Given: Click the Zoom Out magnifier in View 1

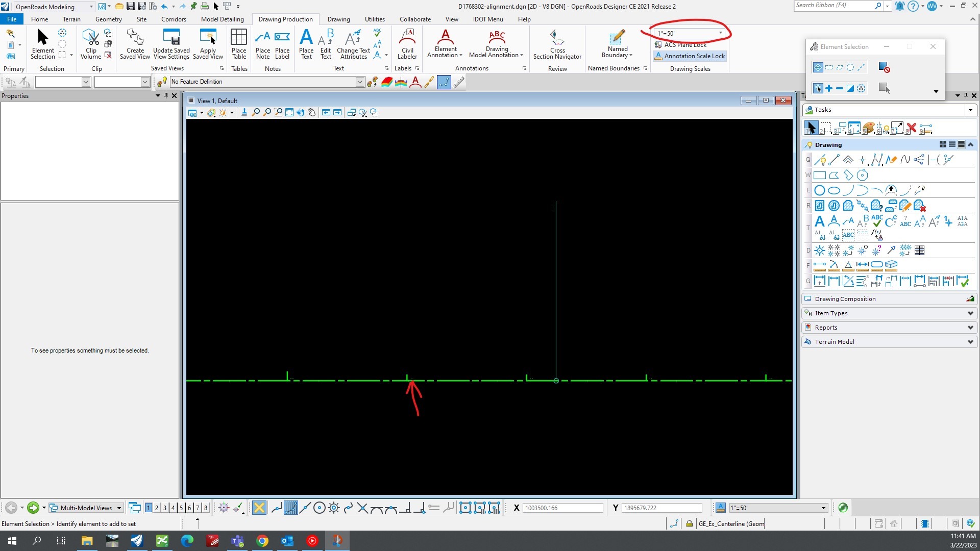Looking at the screenshot, I should 267,113.
